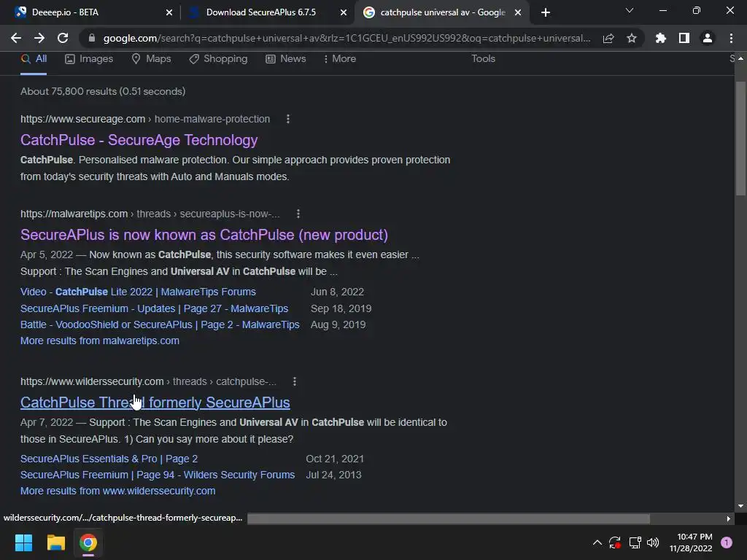Show hidden system tray icons
Screen dimensions: 747x560
point(597,542)
